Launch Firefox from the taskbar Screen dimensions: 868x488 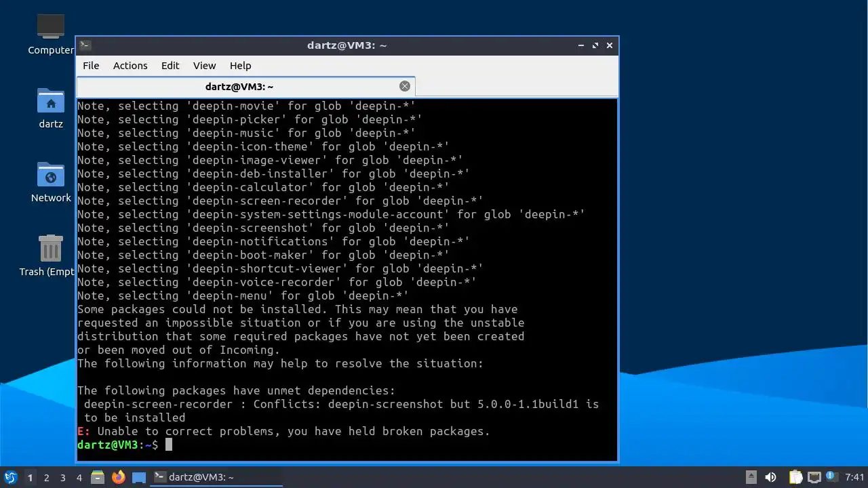click(x=119, y=477)
